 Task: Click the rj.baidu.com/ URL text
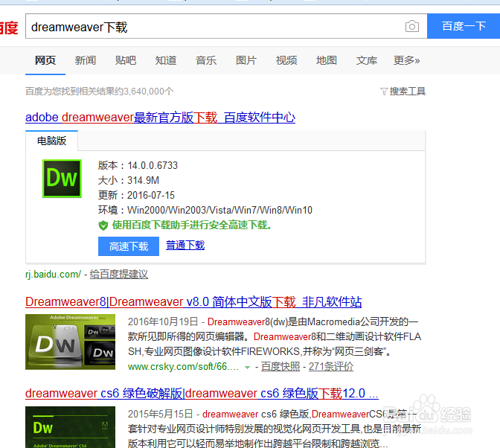tap(54, 274)
